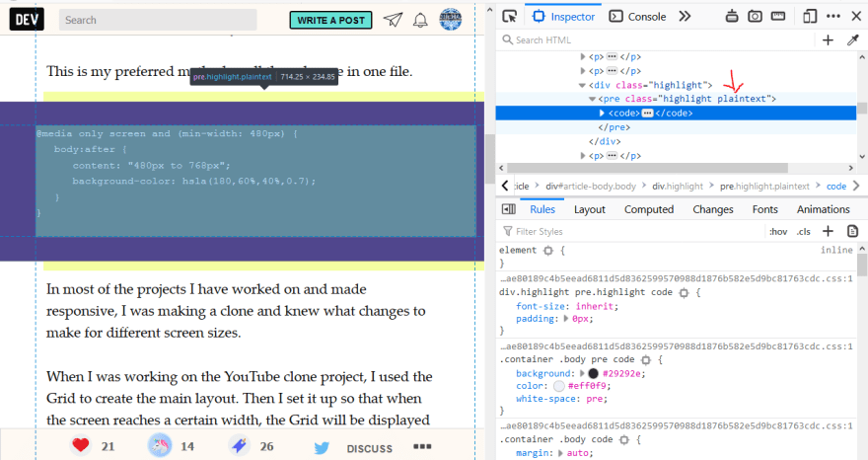Expand the padding shorthand property

point(566,319)
